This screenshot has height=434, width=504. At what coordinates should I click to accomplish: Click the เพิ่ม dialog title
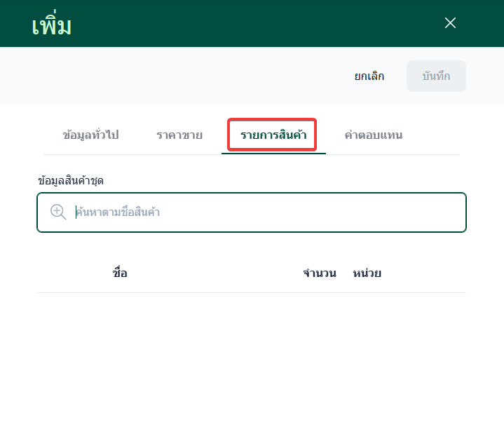[52, 25]
